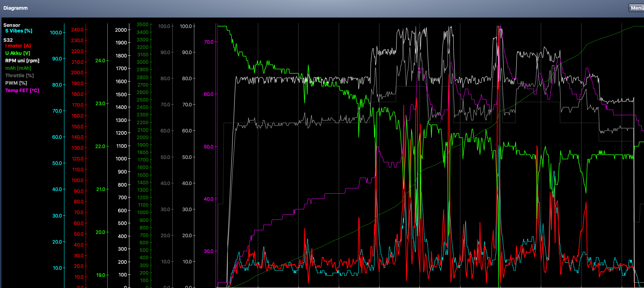Click the Throttle [%] legend label
Screen dimensions: 644x288
(19, 75)
